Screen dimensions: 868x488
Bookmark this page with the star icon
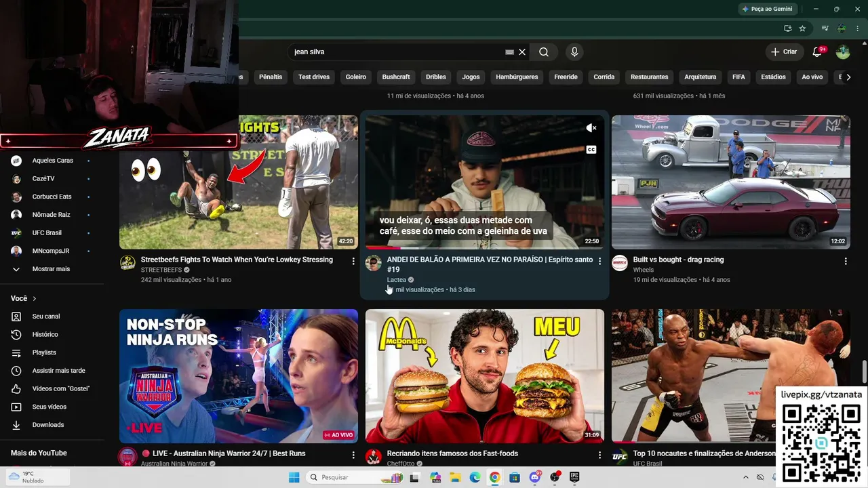tap(802, 28)
